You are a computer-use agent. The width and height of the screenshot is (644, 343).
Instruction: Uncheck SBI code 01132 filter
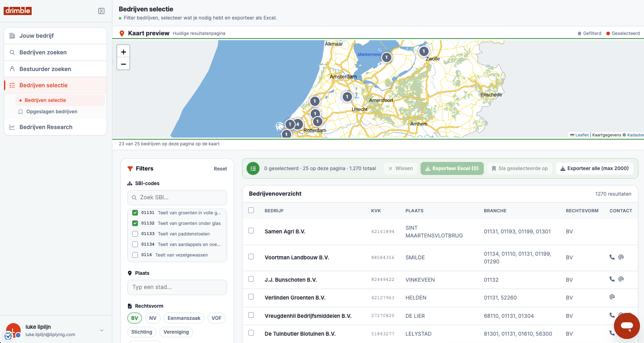135,223
